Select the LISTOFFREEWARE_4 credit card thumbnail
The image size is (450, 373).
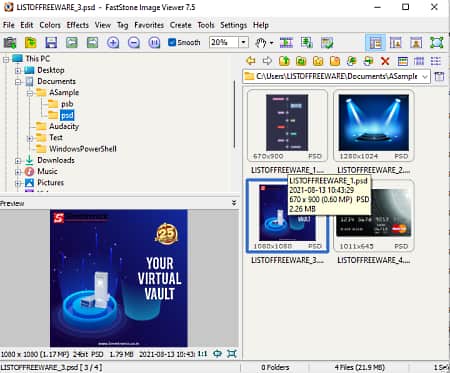(x=374, y=216)
